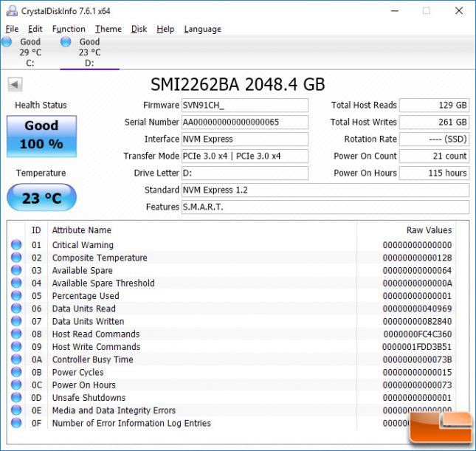Click the blue status orb for drive C:

pos(7,42)
